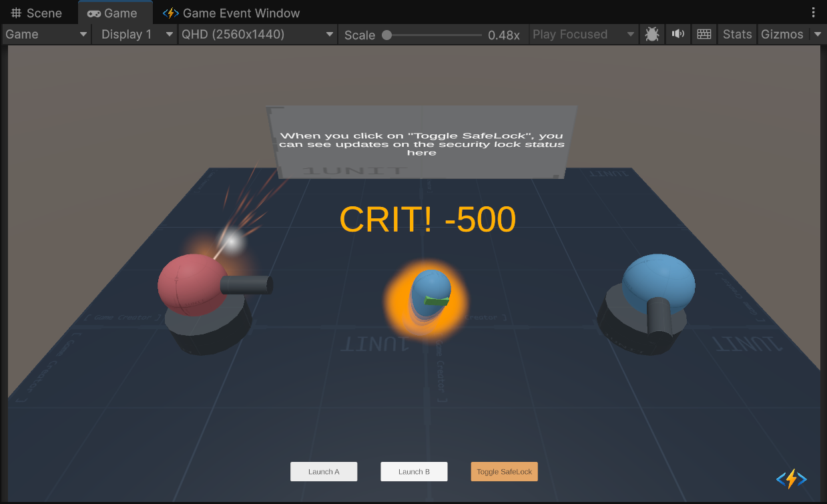Click the keyboard grid icon in the toolbar
The image size is (827, 504).
point(704,34)
